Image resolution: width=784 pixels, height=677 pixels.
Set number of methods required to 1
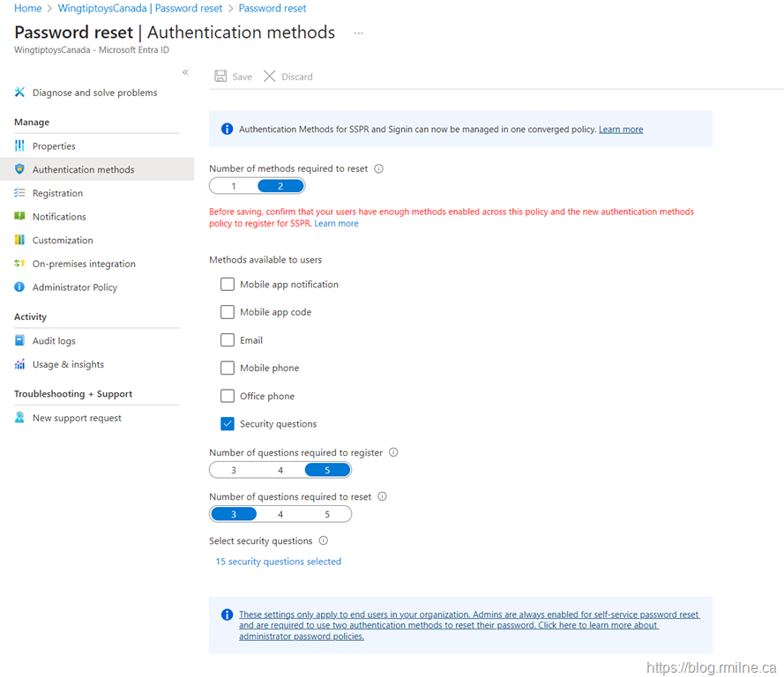[x=234, y=186]
